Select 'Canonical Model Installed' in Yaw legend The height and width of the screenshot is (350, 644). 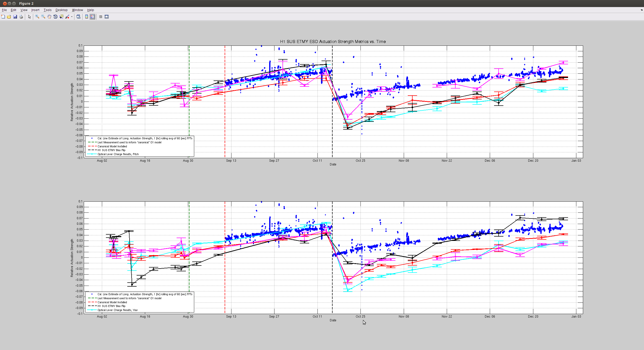(x=112, y=302)
